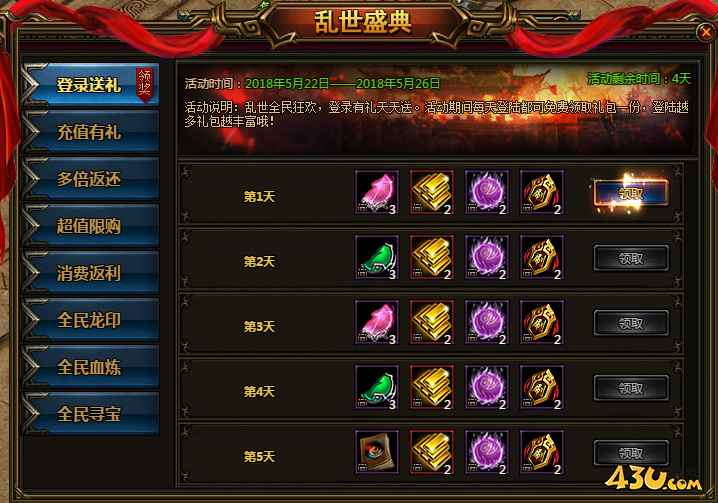Viewport: 718px width, 503px height.
Task: Select the gold bars icon in 第5天 row
Action: (432, 452)
